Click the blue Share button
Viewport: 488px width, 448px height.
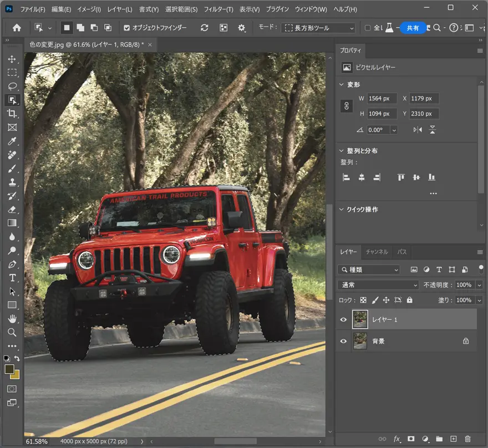(413, 28)
